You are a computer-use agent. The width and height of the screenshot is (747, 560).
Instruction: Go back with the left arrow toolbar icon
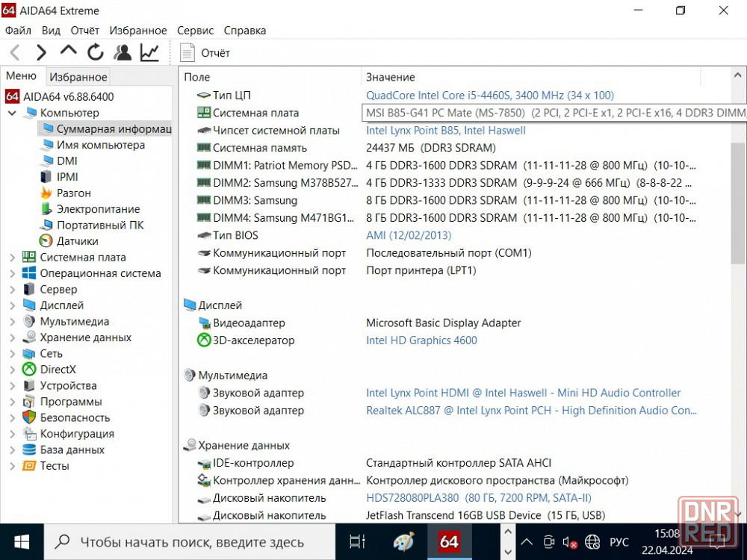tap(15, 52)
